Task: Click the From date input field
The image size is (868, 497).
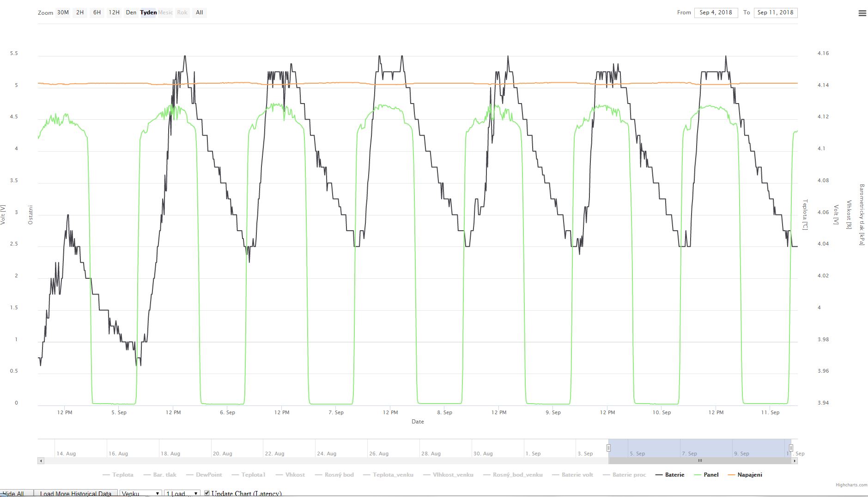Action: 716,12
